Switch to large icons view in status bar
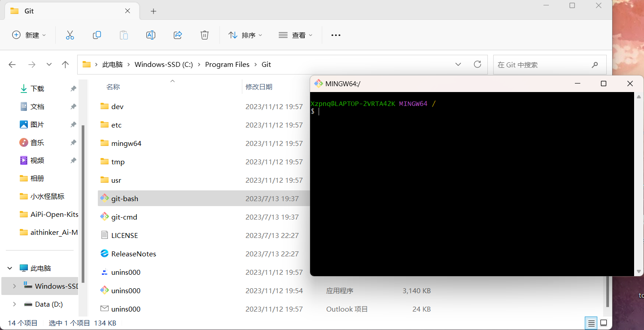644x330 pixels. tap(604, 323)
